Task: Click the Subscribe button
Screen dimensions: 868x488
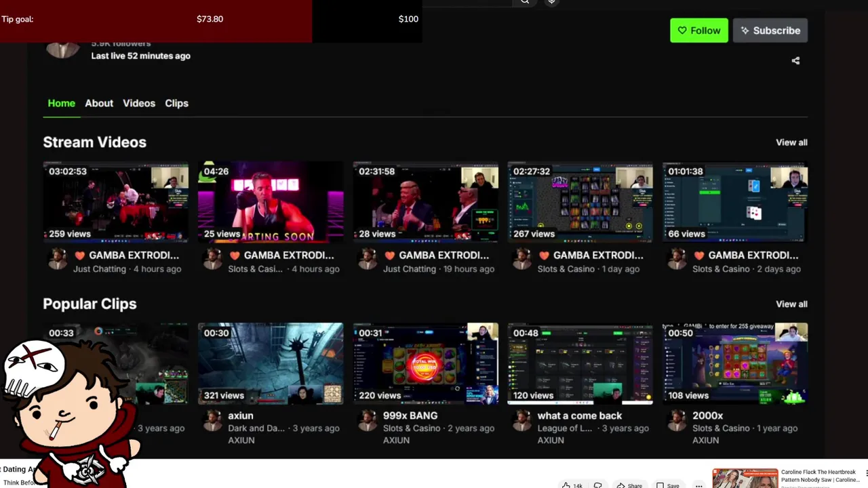Action: coord(770,30)
